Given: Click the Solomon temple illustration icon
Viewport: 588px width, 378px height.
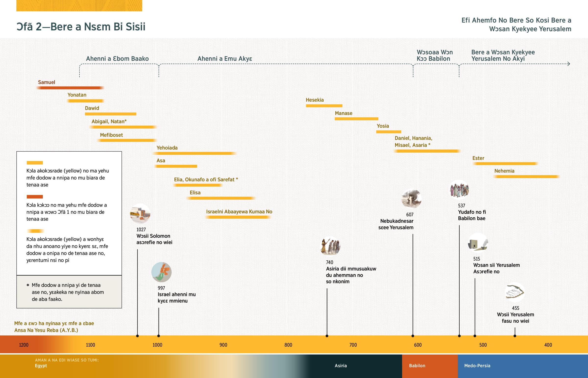Looking at the screenshot, I should point(140,213).
